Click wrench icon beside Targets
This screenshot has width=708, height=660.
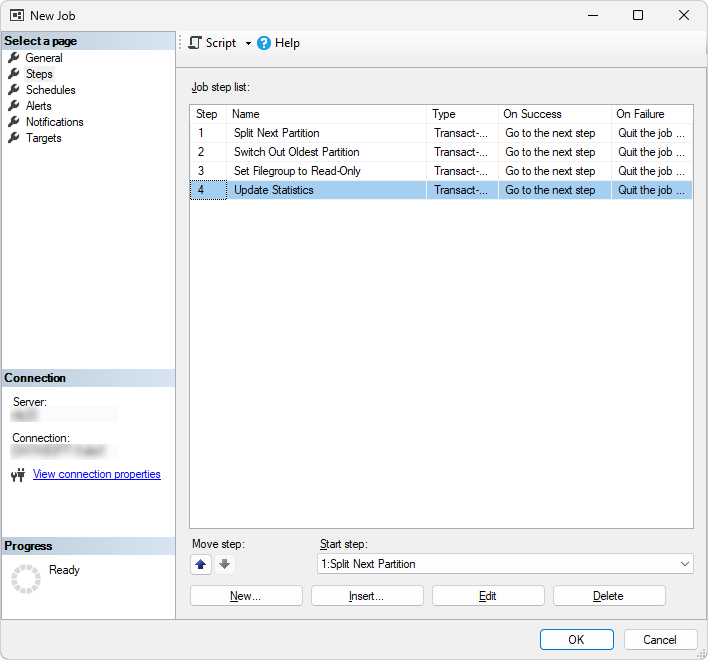14,138
